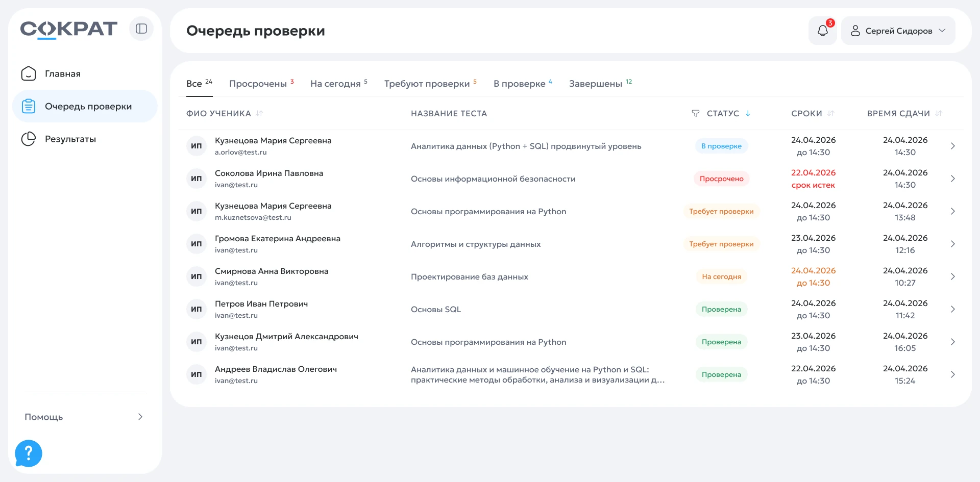The width and height of the screenshot is (980, 482).
Task: Switch to the Требуют проверки tab
Action: pos(430,83)
